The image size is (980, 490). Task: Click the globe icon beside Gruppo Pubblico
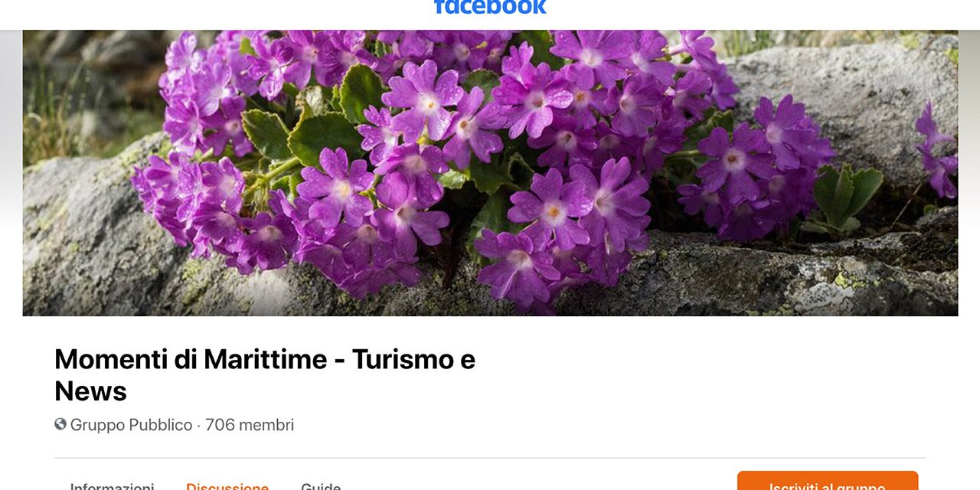pos(60,424)
